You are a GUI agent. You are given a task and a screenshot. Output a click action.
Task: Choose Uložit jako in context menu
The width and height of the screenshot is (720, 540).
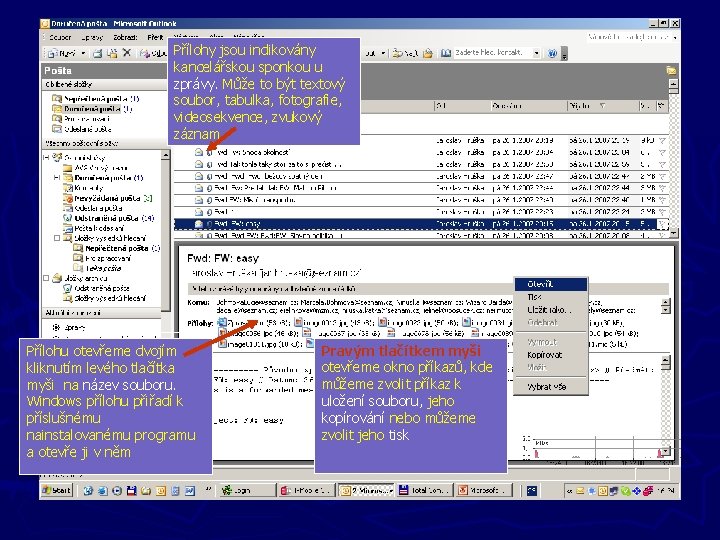pos(551,310)
